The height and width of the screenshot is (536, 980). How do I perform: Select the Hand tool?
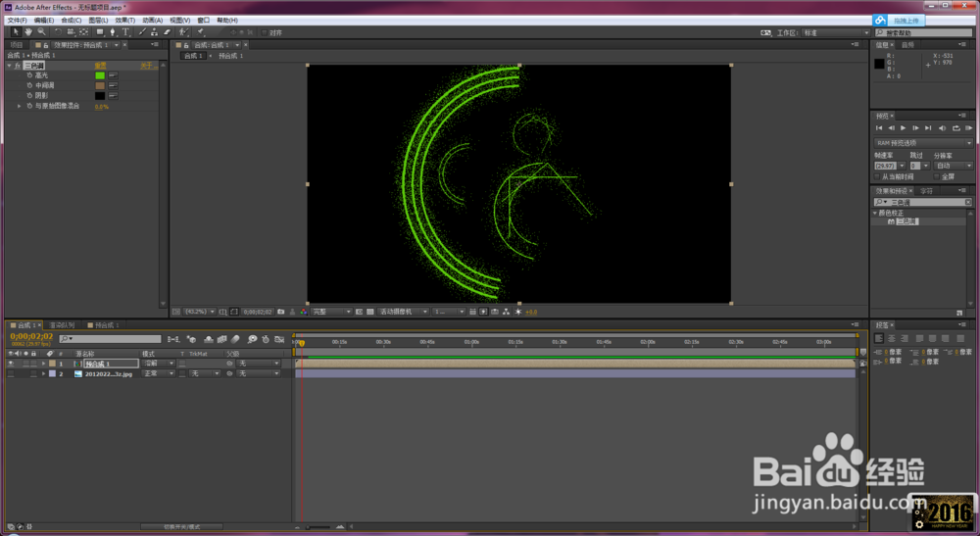(28, 32)
